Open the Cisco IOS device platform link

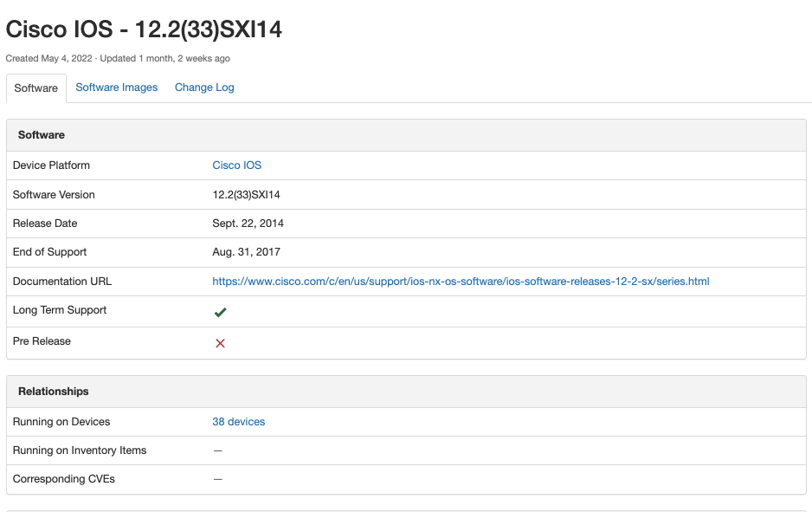pos(236,165)
